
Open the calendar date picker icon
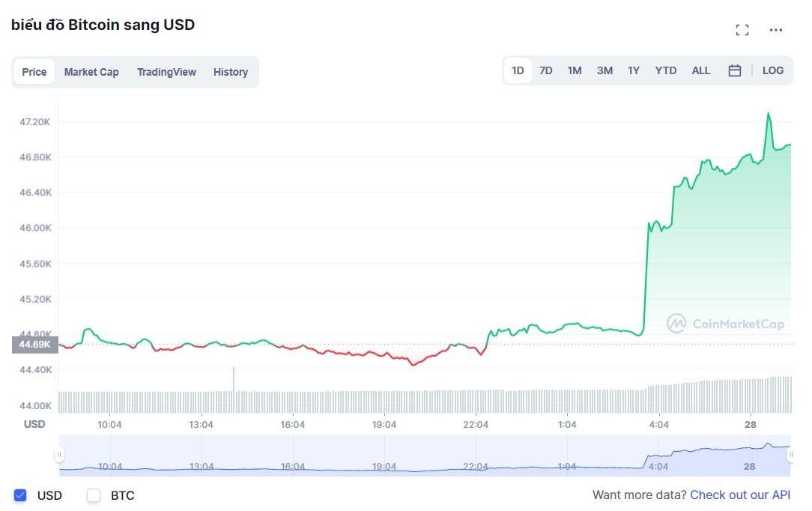pos(734,70)
